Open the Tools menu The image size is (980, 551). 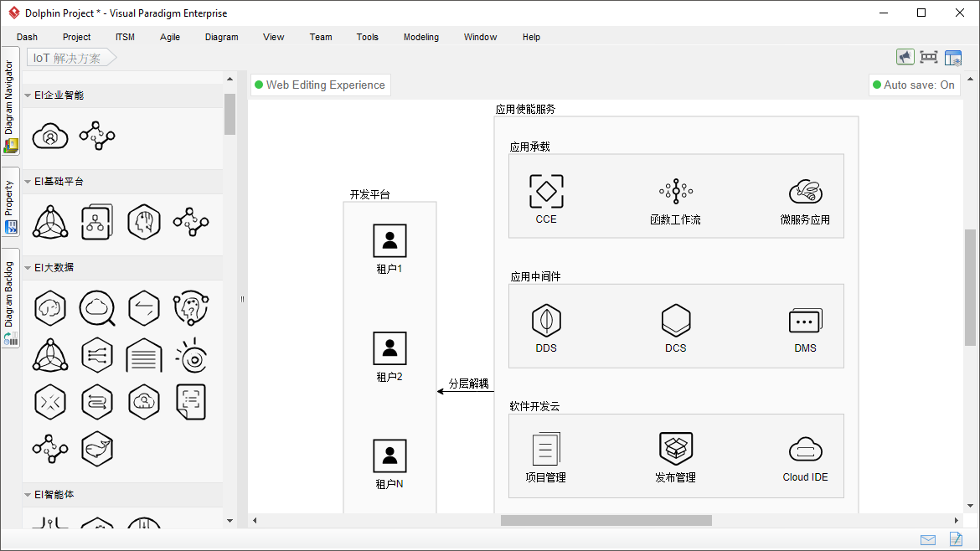click(x=368, y=37)
